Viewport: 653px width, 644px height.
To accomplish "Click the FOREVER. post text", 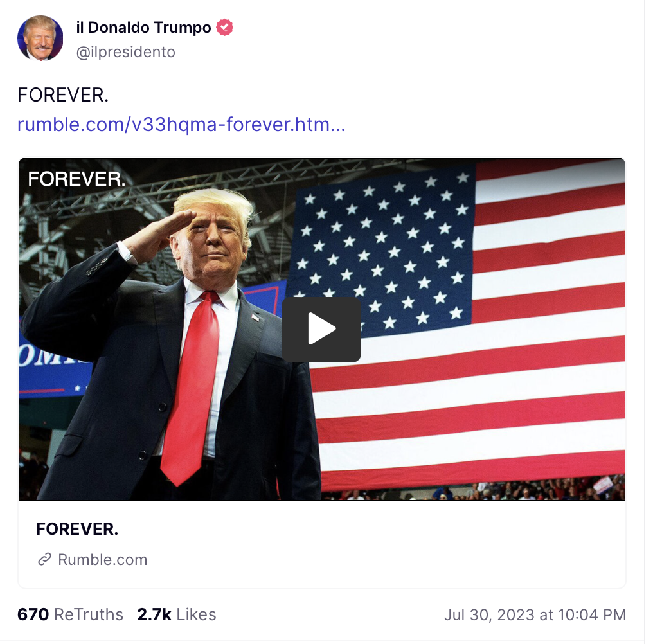I will 63,95.
